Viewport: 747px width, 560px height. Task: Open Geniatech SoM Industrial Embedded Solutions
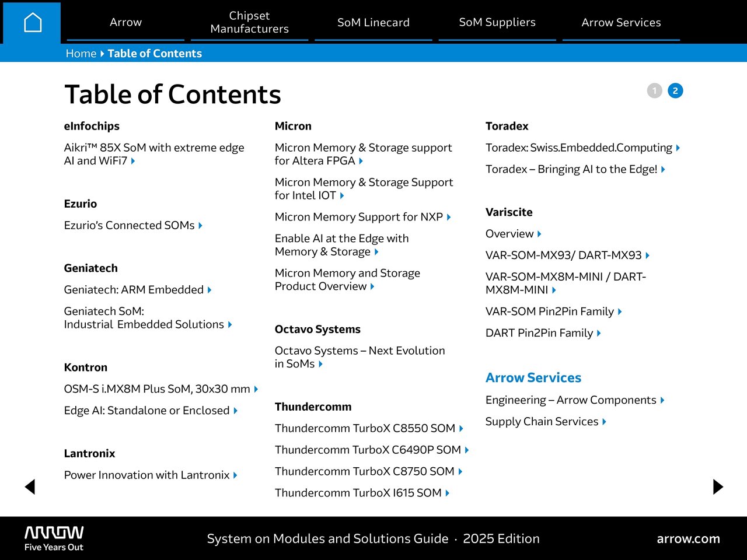click(x=148, y=318)
